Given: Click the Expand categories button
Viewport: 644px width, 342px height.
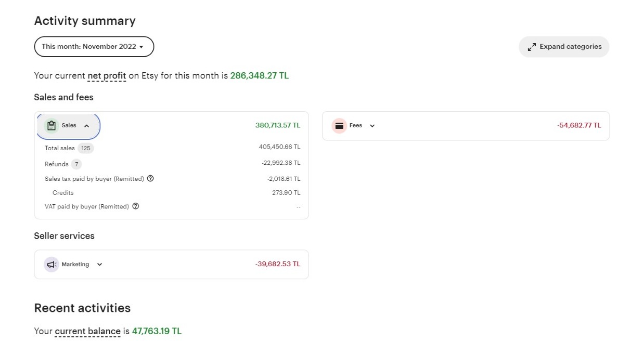Looking at the screenshot, I should [564, 47].
